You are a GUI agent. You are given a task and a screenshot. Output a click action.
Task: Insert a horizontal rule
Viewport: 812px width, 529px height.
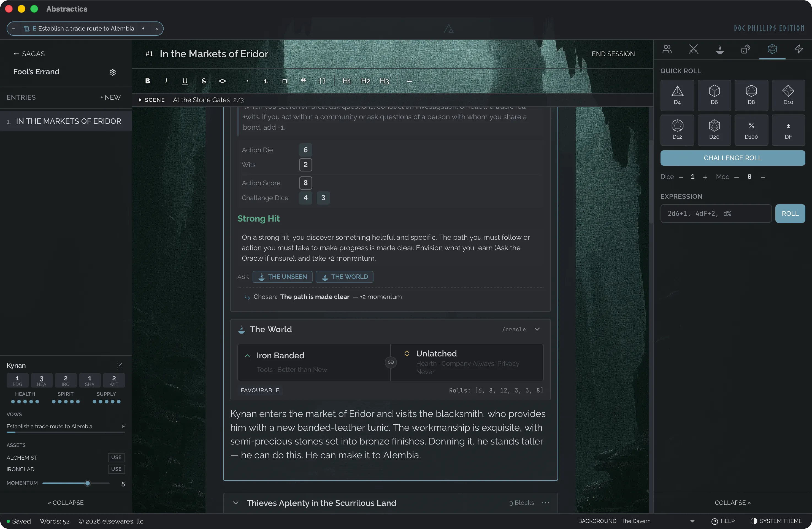pos(409,81)
